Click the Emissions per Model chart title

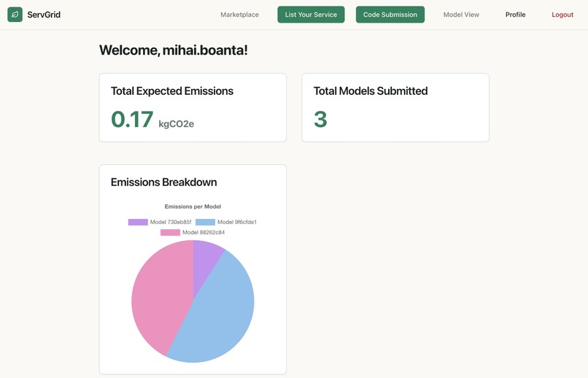193,207
